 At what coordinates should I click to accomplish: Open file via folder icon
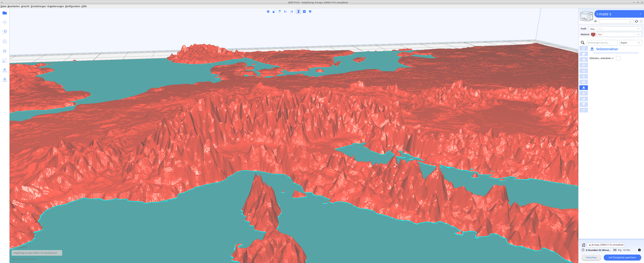pos(4,13)
